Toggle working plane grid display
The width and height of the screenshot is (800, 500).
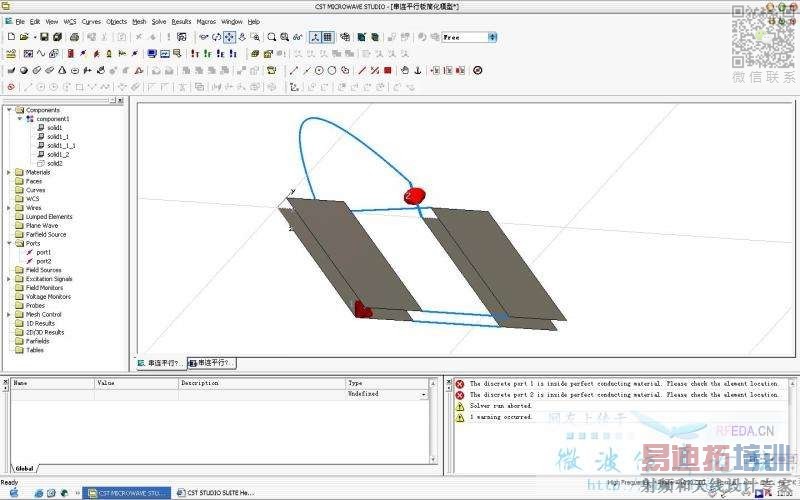pos(328,37)
